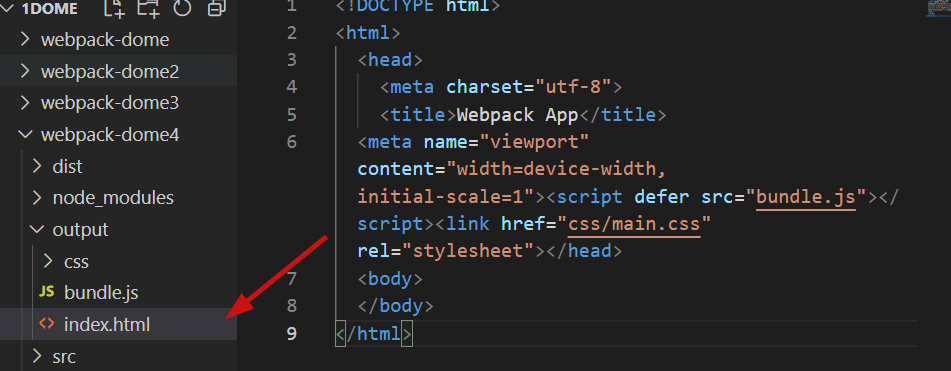
Task: Click line number 6 in gutter
Action: pyautogui.click(x=291, y=142)
